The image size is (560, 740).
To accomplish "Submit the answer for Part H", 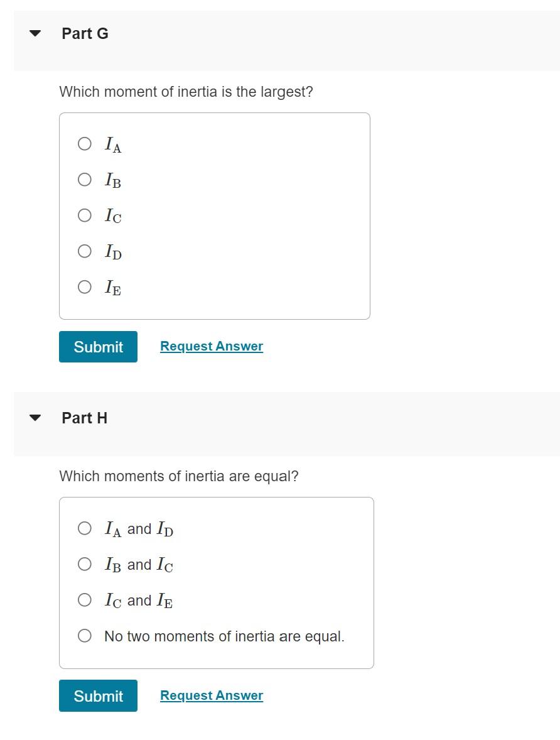I will coord(98,695).
